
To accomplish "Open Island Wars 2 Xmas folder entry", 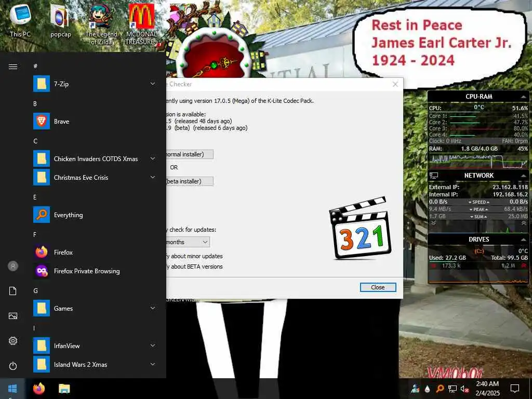I will tap(95, 364).
